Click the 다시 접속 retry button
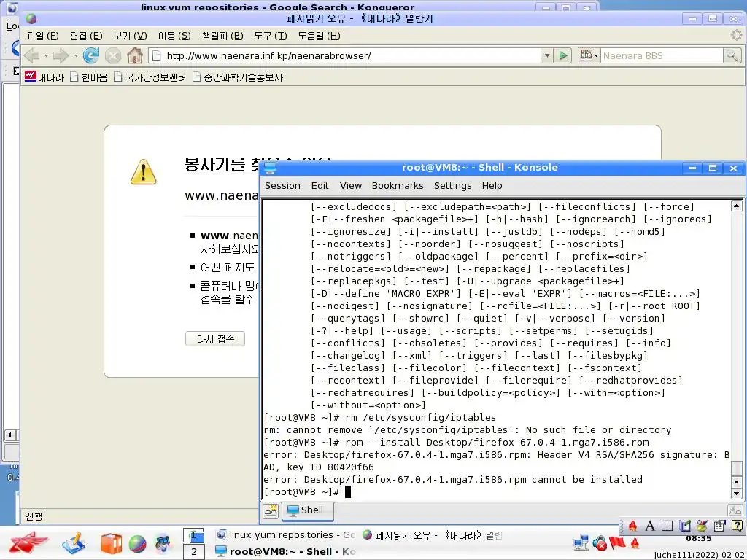Viewport: 747px width, 560px height. point(215,339)
